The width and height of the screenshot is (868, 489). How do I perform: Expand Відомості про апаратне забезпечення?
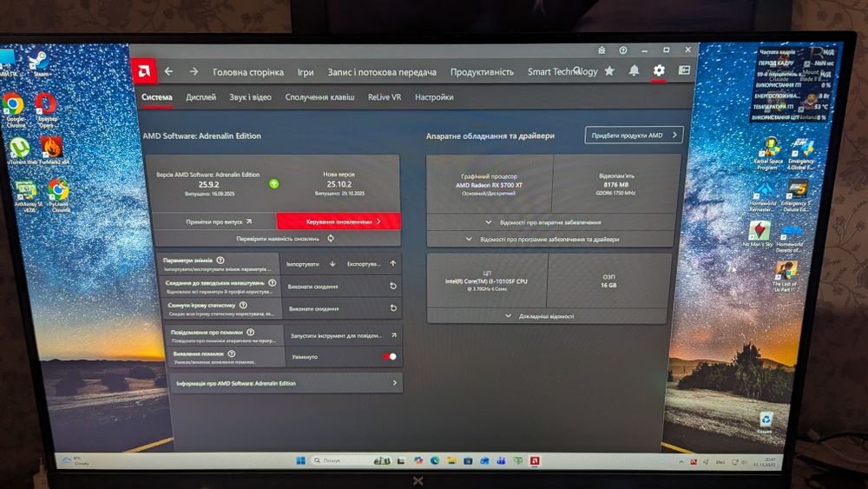pyautogui.click(x=549, y=222)
